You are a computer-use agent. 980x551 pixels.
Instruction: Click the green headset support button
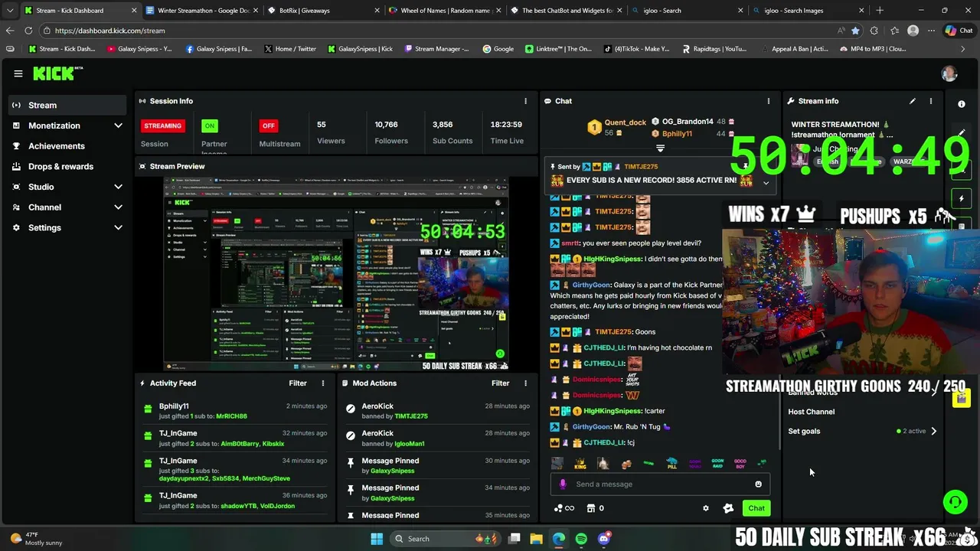coord(955,502)
